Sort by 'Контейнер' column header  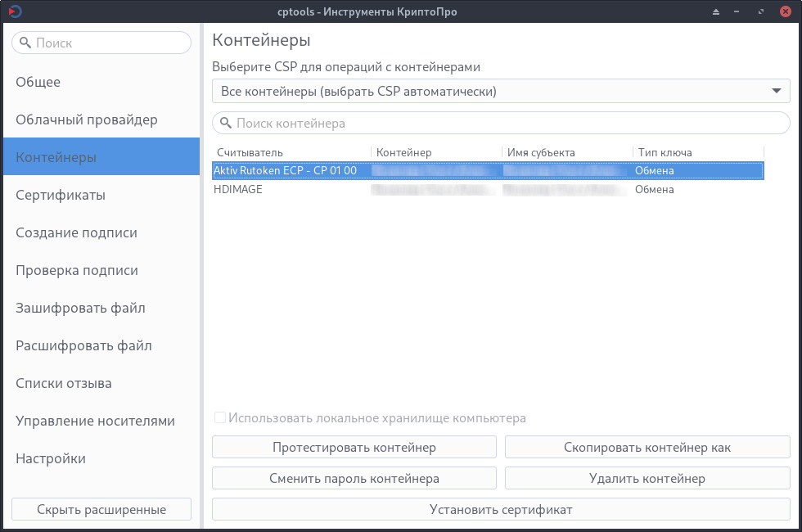point(436,152)
